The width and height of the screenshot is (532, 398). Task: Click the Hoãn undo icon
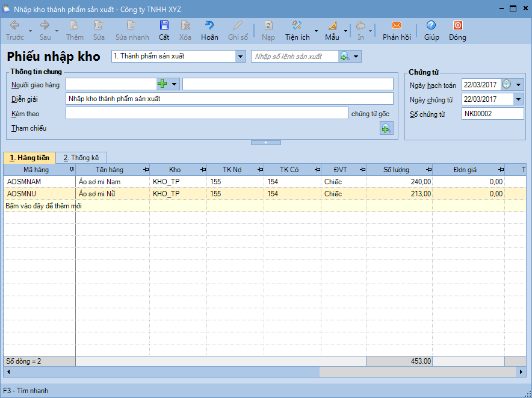click(209, 26)
